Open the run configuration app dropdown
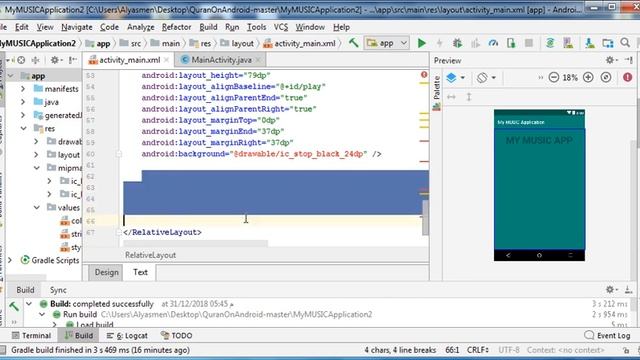 click(x=387, y=43)
